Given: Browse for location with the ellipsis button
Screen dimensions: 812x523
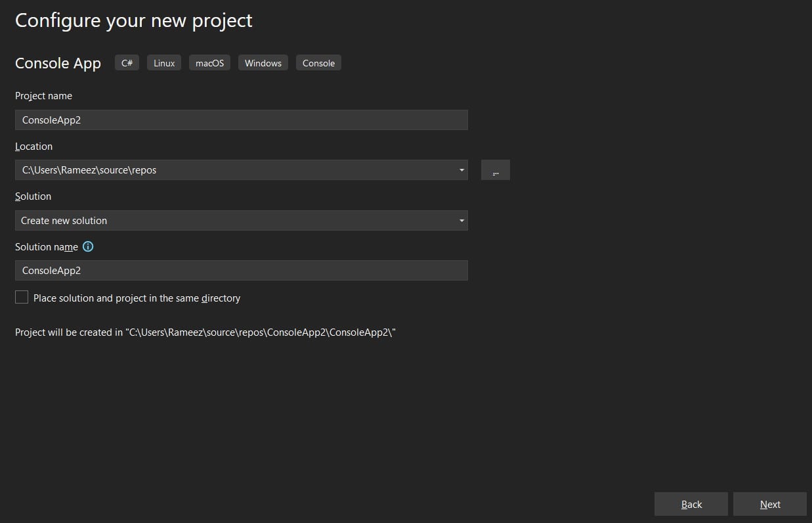Looking at the screenshot, I should (x=496, y=170).
